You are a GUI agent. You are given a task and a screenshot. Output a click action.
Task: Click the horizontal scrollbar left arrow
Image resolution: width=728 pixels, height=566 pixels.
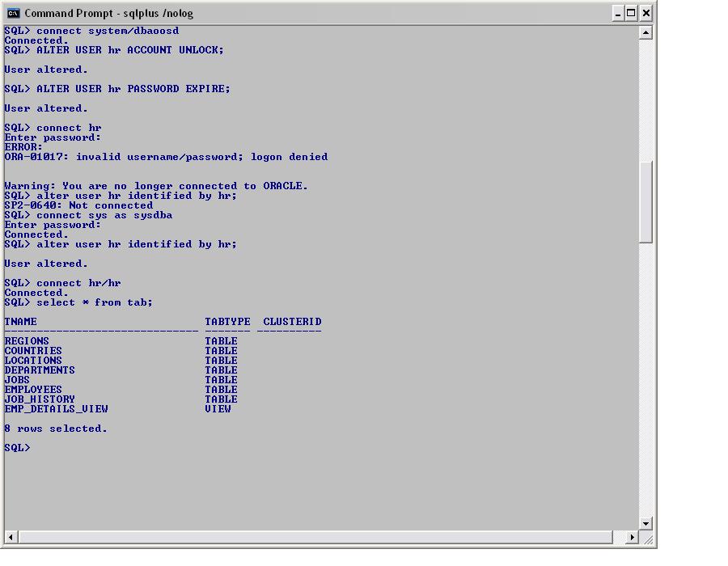pyautogui.click(x=11, y=537)
